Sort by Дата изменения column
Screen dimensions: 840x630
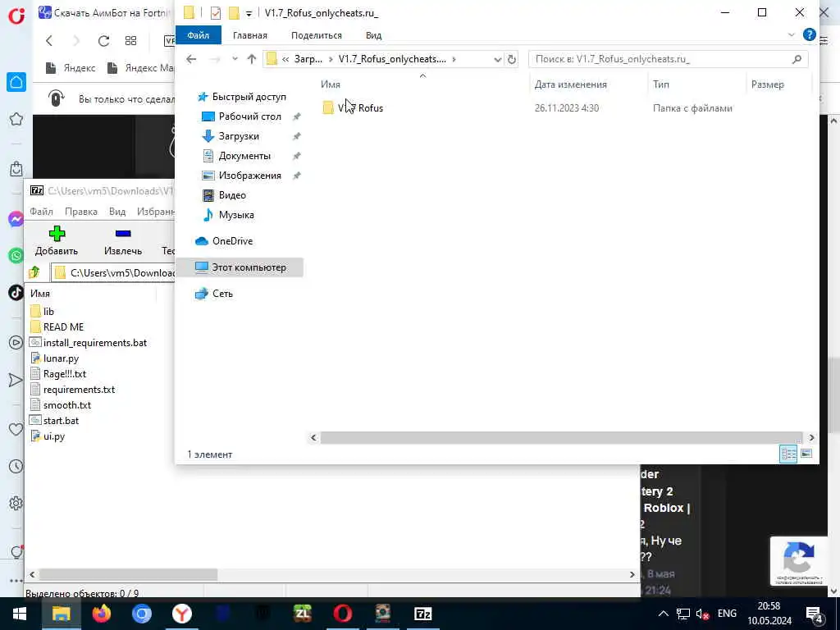point(571,84)
